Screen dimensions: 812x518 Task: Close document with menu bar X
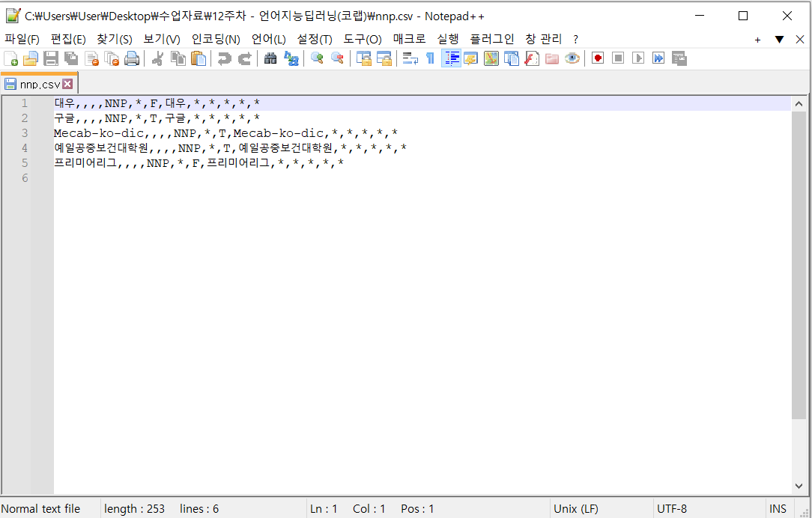[x=800, y=40]
